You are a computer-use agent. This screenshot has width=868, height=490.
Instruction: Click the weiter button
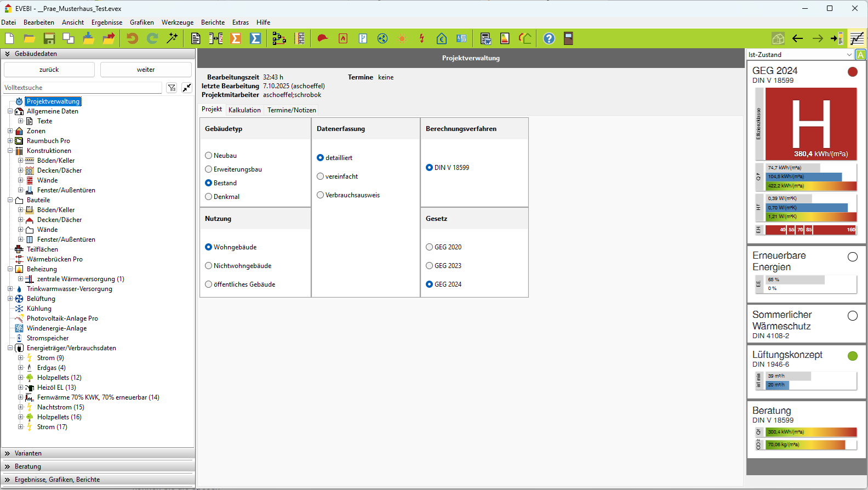[146, 70]
